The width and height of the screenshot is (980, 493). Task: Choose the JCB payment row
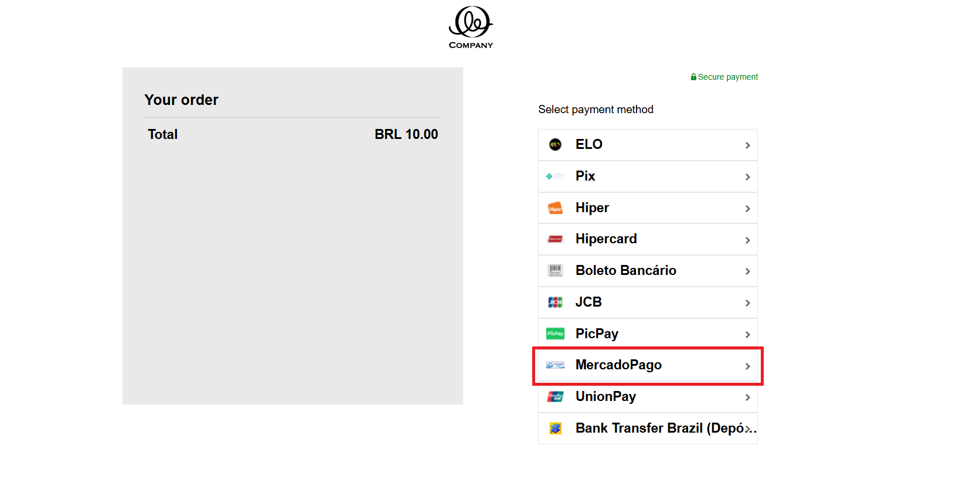click(648, 302)
